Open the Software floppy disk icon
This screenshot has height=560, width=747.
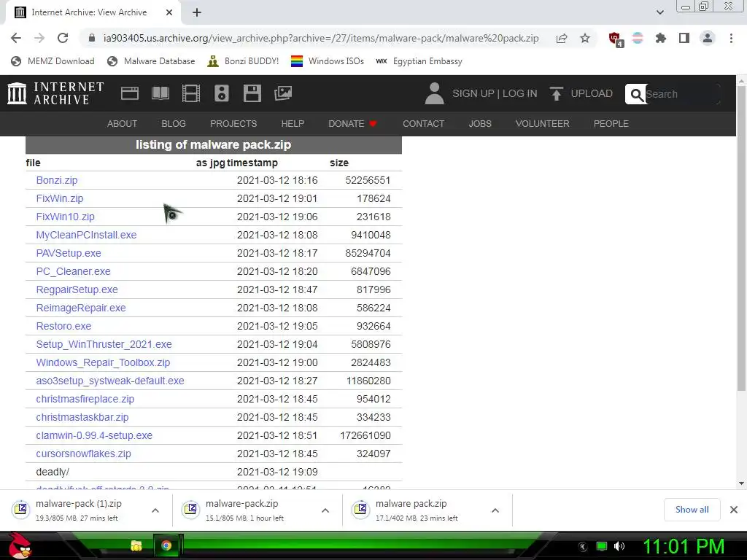(x=252, y=93)
